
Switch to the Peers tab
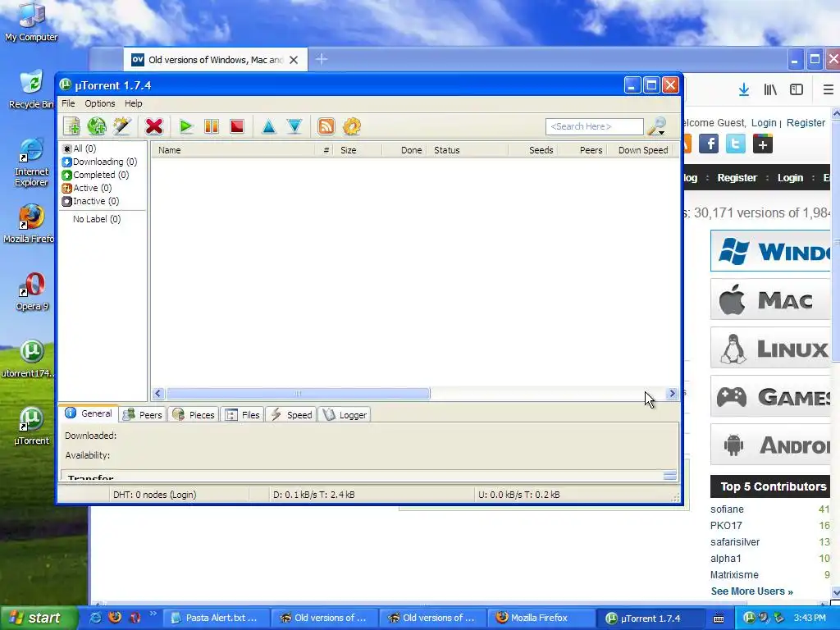point(143,414)
